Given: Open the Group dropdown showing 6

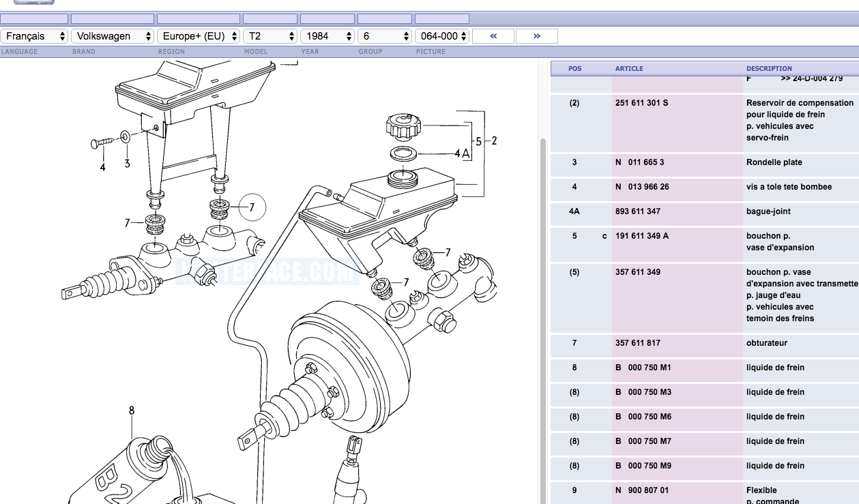Looking at the screenshot, I should [384, 36].
